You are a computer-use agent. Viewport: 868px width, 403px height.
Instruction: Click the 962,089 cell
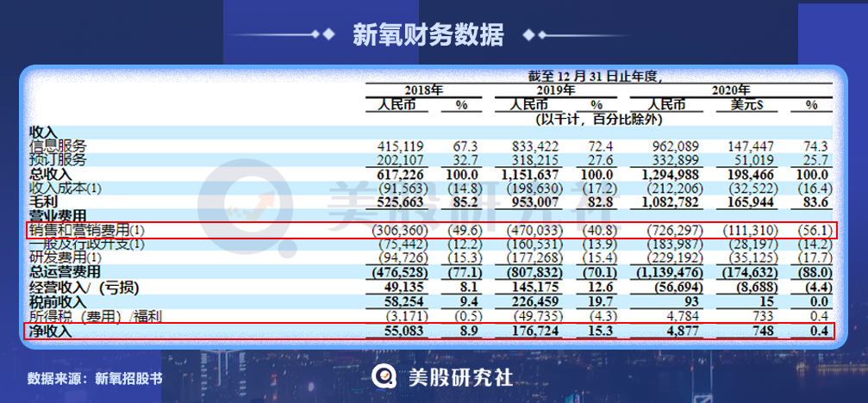coord(675,147)
